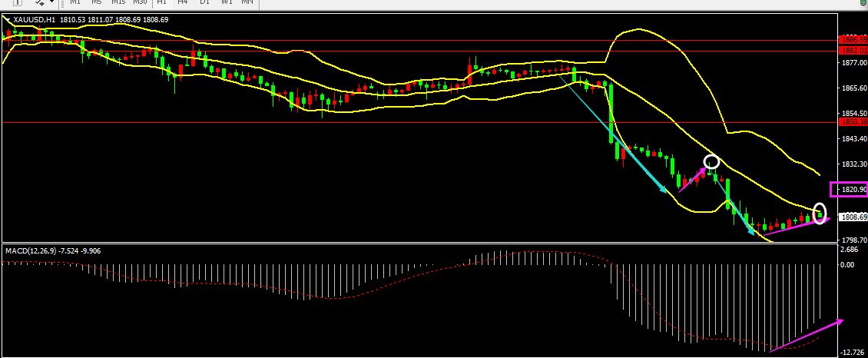Select the 1886.59 red price level label
Image resolution: width=868 pixels, height=358 pixels.
[x=853, y=40]
